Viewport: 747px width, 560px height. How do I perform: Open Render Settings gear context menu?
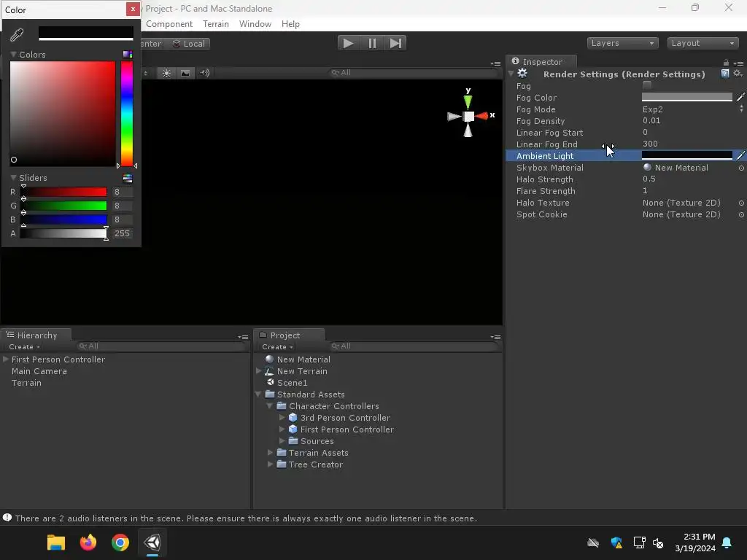(738, 74)
